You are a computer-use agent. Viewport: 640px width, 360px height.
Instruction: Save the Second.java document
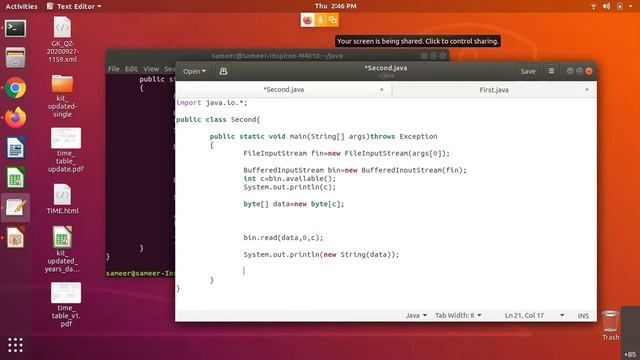coord(527,71)
